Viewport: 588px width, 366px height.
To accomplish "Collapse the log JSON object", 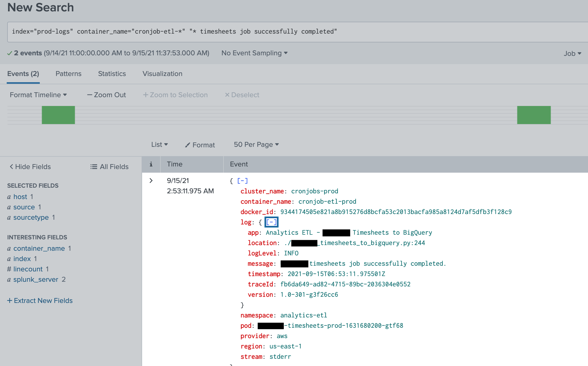I will pyautogui.click(x=271, y=222).
